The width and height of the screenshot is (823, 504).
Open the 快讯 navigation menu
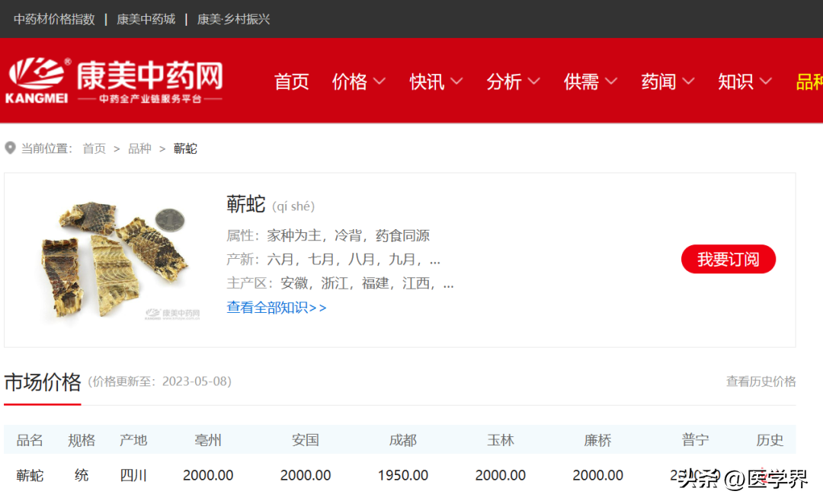click(x=427, y=81)
